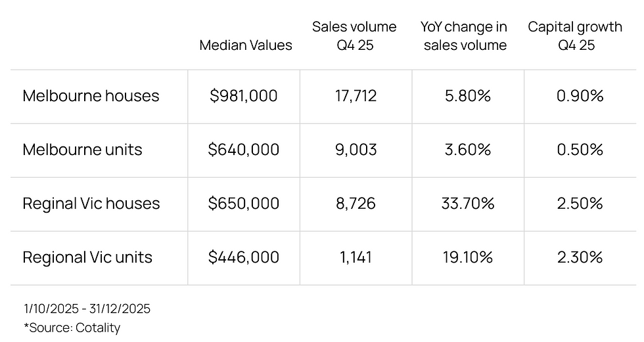This screenshot has height=342, width=644.
Task: Click the 0.90% capital growth cell
Action: coord(580,96)
